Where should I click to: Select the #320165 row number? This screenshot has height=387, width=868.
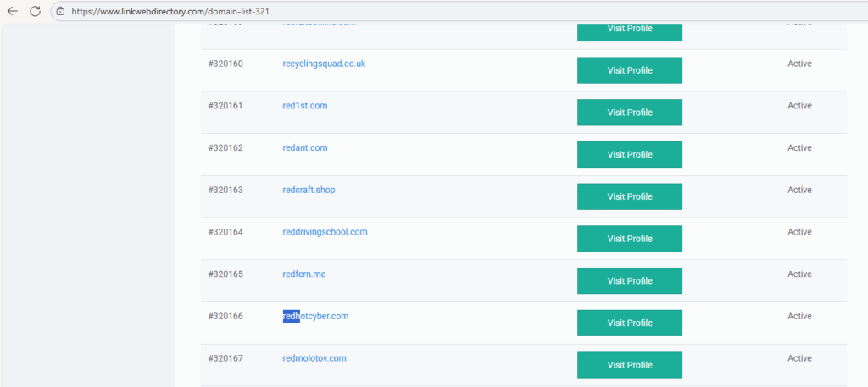225,274
